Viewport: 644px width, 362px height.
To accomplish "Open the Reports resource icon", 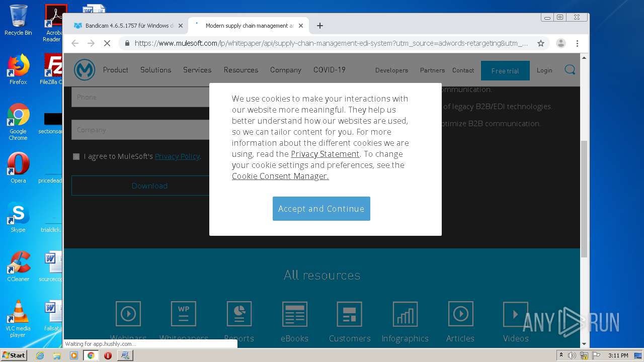I will coord(239,314).
